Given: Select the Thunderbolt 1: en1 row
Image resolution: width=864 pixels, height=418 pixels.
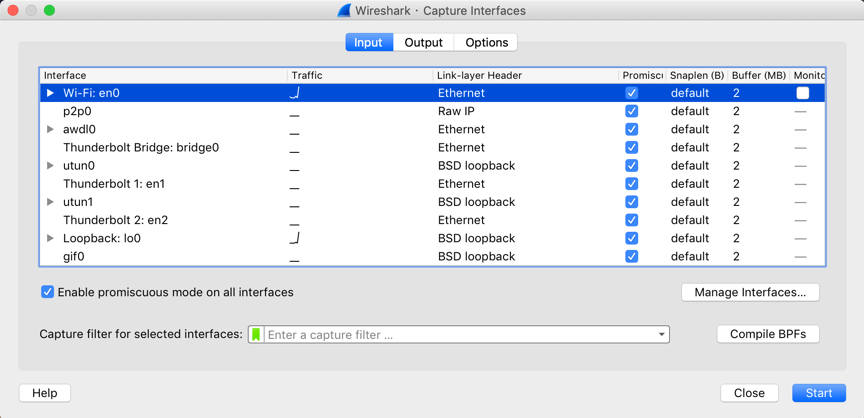Looking at the screenshot, I should click(x=432, y=184).
